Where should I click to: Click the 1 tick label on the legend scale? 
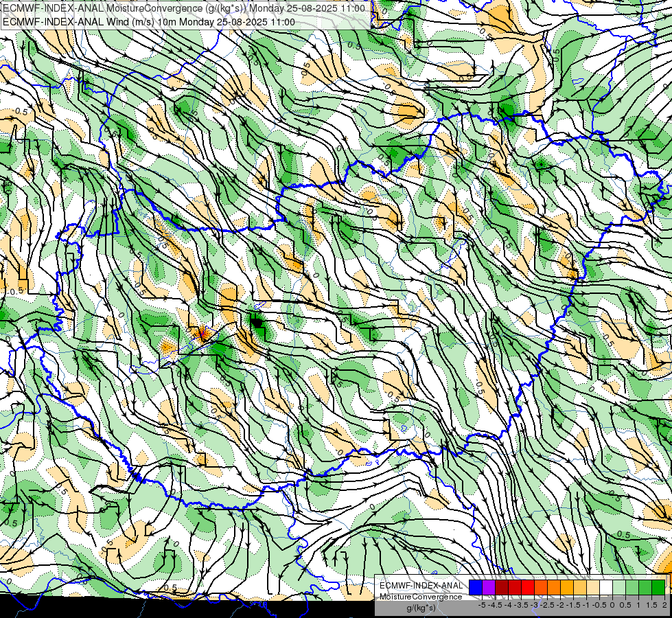click(x=638, y=605)
